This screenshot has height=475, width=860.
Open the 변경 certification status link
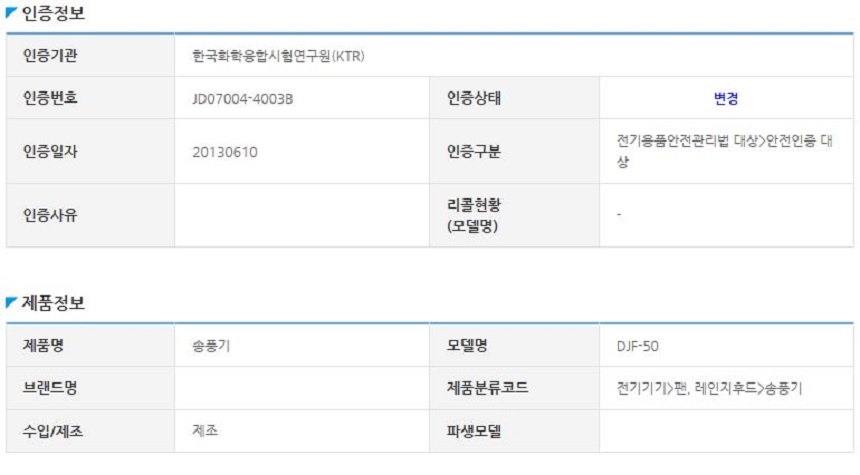coord(726,98)
